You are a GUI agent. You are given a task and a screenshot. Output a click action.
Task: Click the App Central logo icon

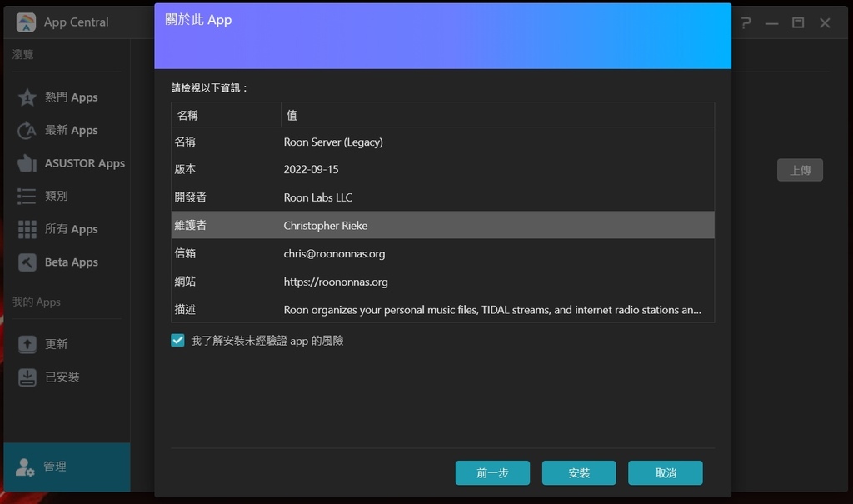[x=26, y=22]
